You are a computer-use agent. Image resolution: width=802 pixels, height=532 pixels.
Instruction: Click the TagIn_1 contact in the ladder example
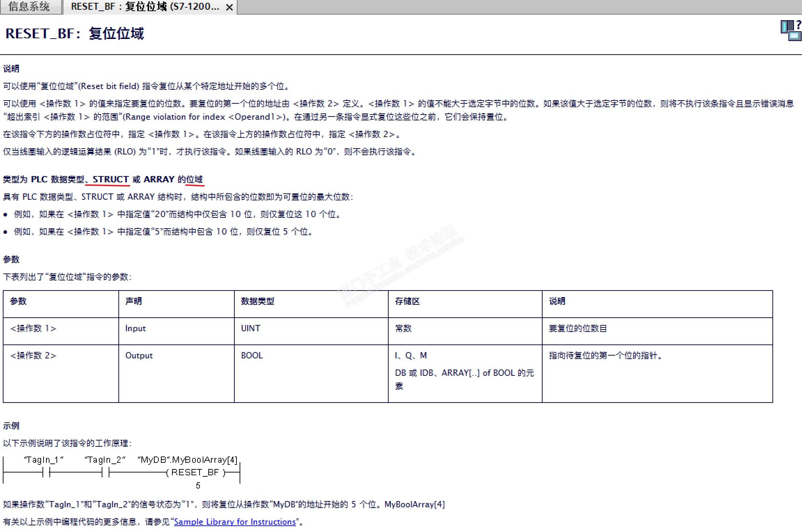(x=46, y=473)
